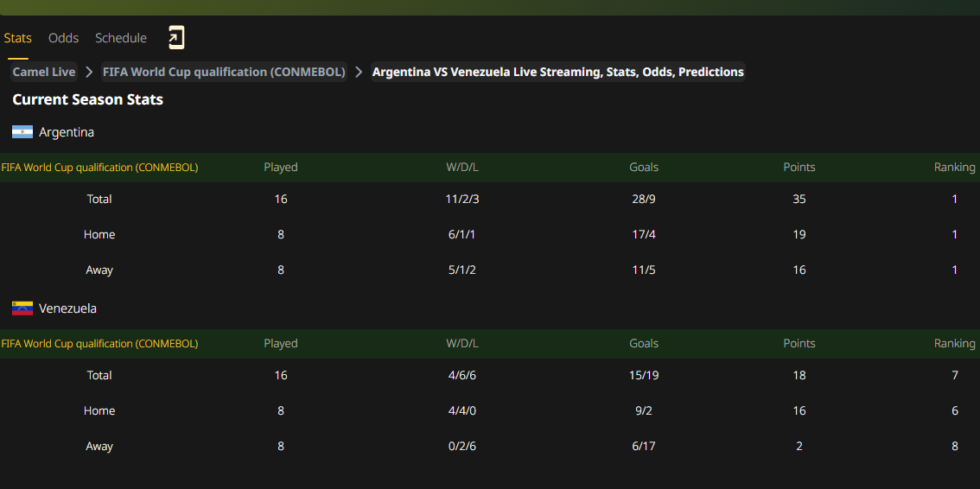Viewport: 980px width, 489px height.
Task: Click the Argentina flag icon
Action: pos(22,132)
